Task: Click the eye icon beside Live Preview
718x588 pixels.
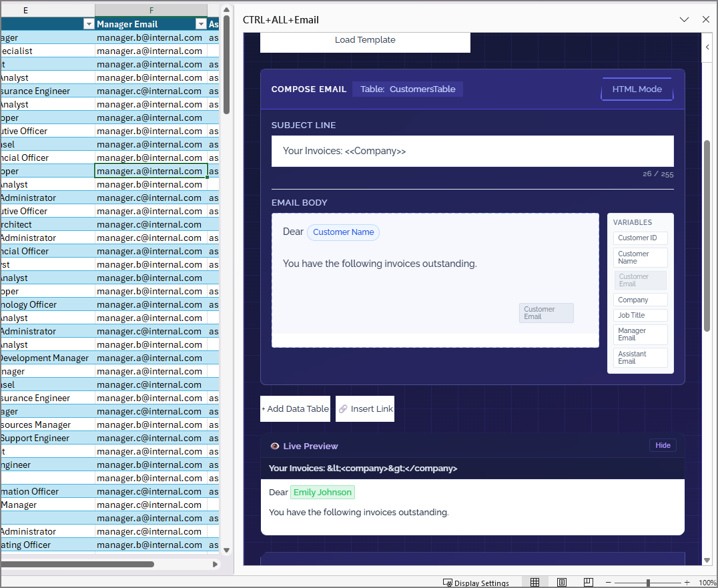Action: [274, 446]
